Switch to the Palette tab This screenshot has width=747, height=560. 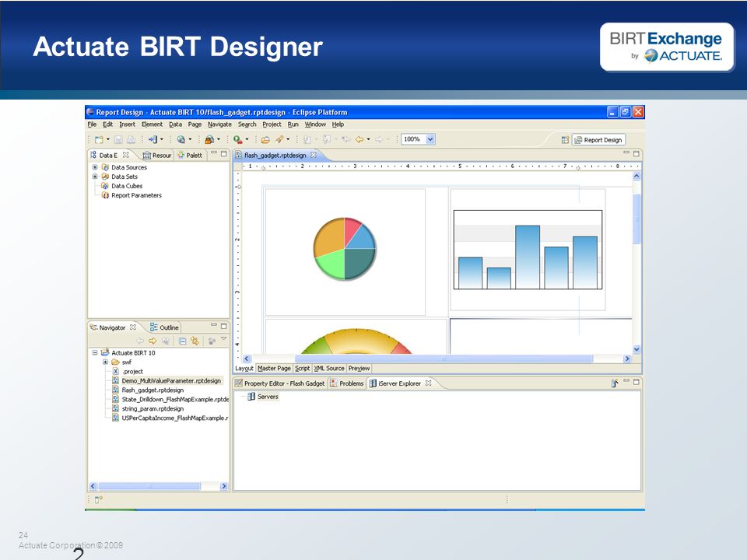(190, 156)
